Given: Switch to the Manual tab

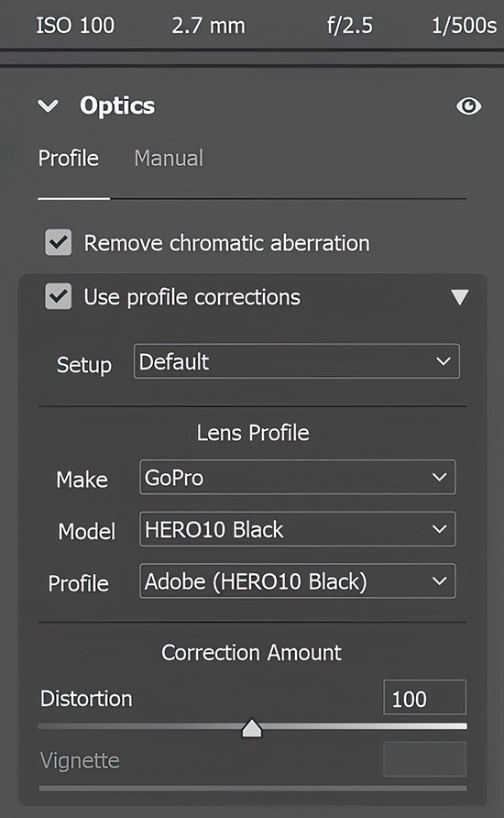Looking at the screenshot, I should pos(169,158).
